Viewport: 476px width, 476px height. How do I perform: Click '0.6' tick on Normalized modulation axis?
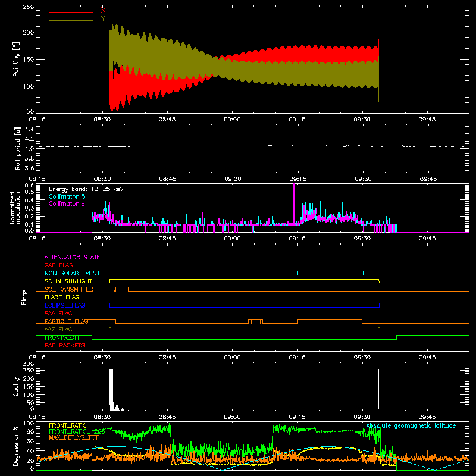point(29,185)
